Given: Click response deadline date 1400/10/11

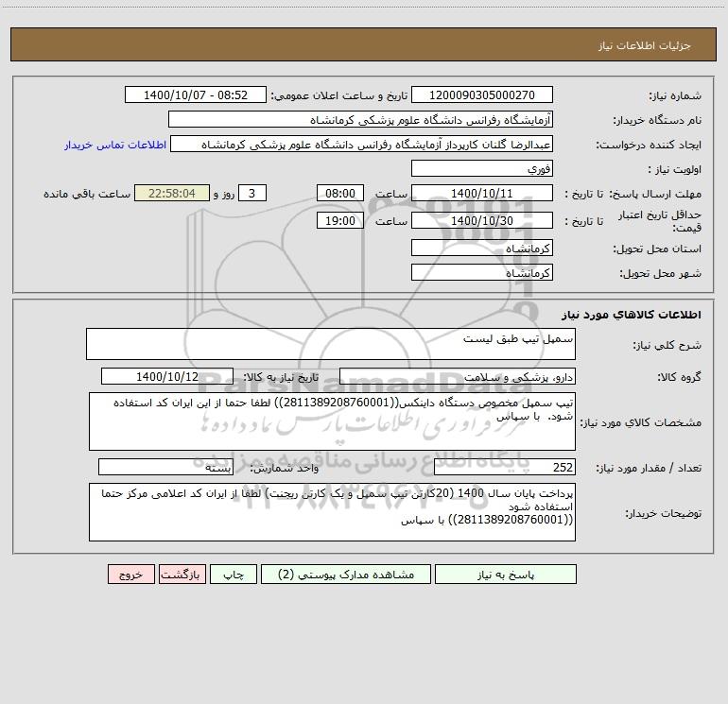Looking at the screenshot, I should coord(482,193).
